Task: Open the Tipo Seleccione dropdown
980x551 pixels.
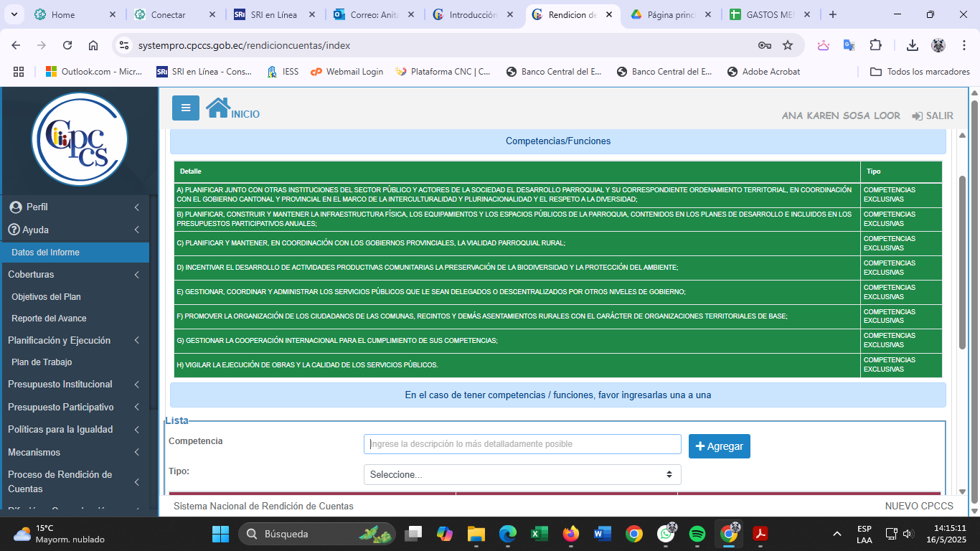Action: point(522,474)
